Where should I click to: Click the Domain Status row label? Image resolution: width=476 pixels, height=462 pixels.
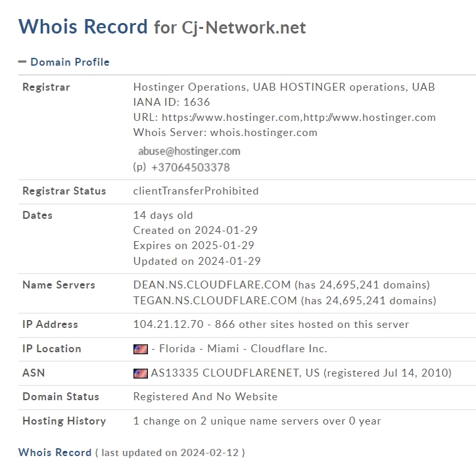click(x=60, y=396)
